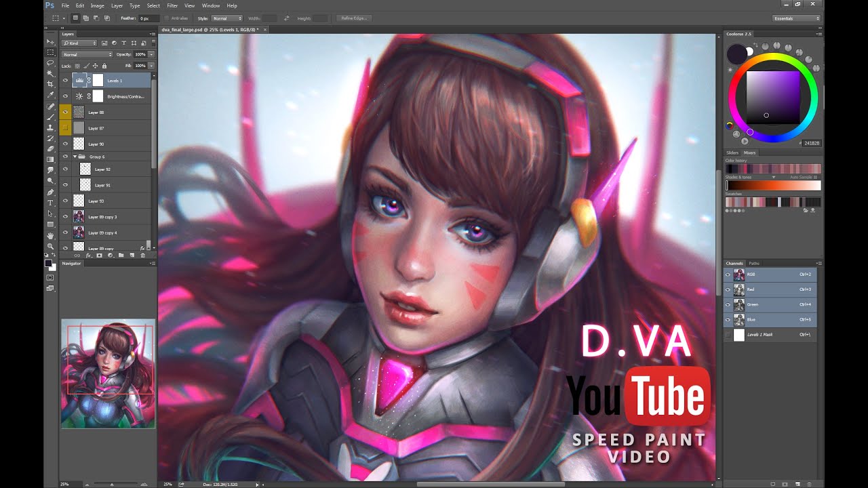Open the Essentials workspace dropdown
The image size is (868, 488).
click(796, 18)
